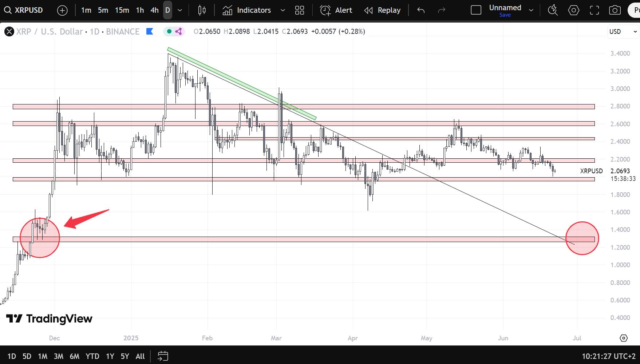This screenshot has width=640, height=364.
Task: Open the Indicators dialog
Action: click(x=247, y=10)
